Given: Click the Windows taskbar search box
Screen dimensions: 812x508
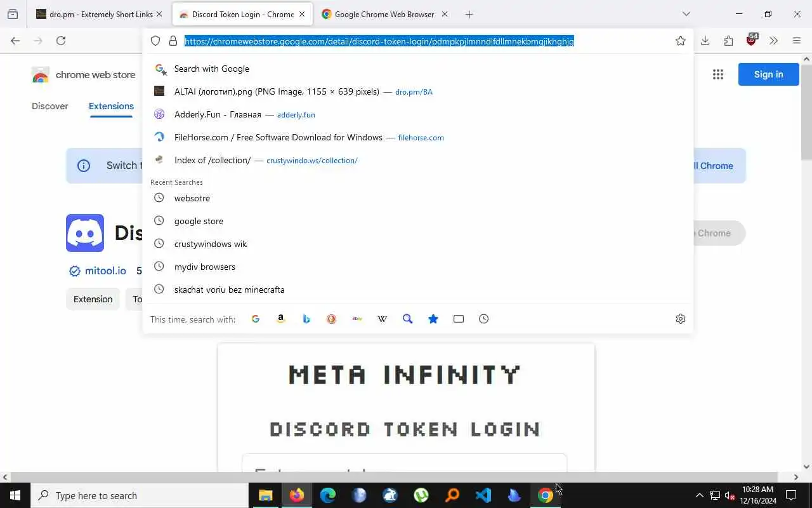Looking at the screenshot, I should (x=140, y=495).
